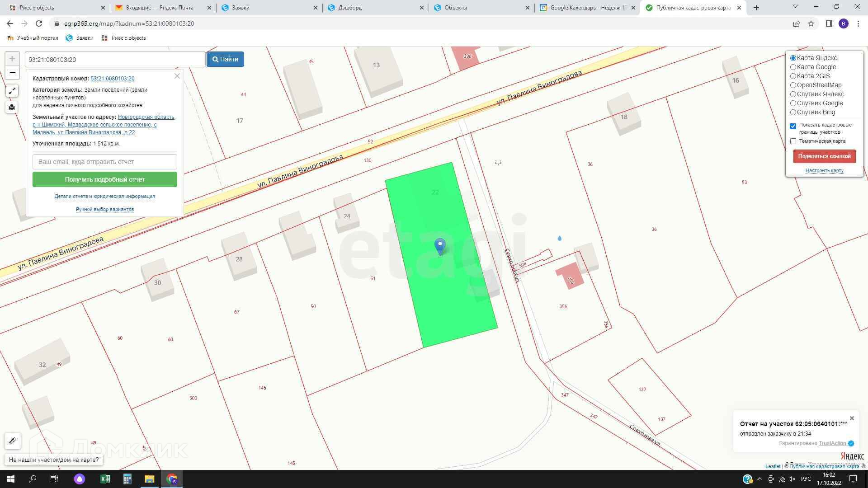Image resolution: width=868 pixels, height=488 pixels.
Task: Enable the Тематическая карта checkbox
Action: tap(793, 141)
